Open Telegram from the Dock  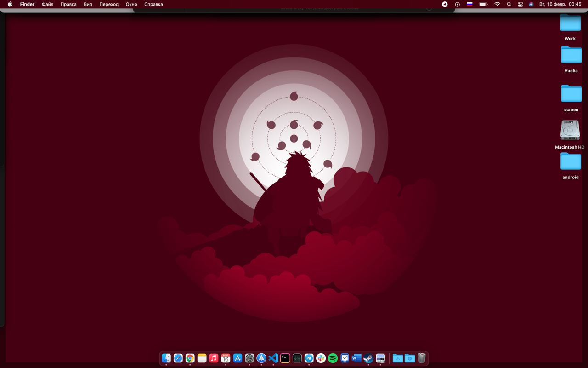pos(309,358)
